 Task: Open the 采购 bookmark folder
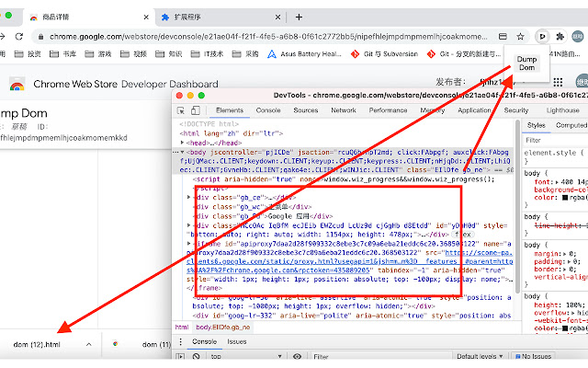[x=245, y=54]
